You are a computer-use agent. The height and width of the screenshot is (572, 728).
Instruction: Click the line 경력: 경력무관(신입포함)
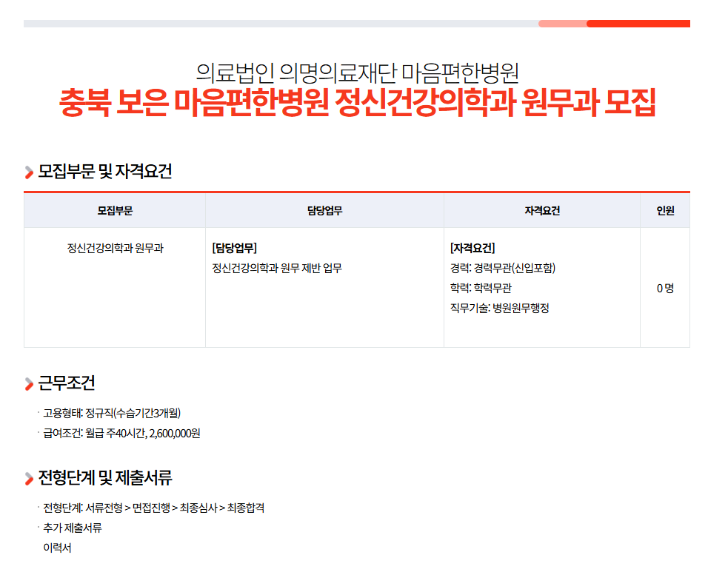503,268
